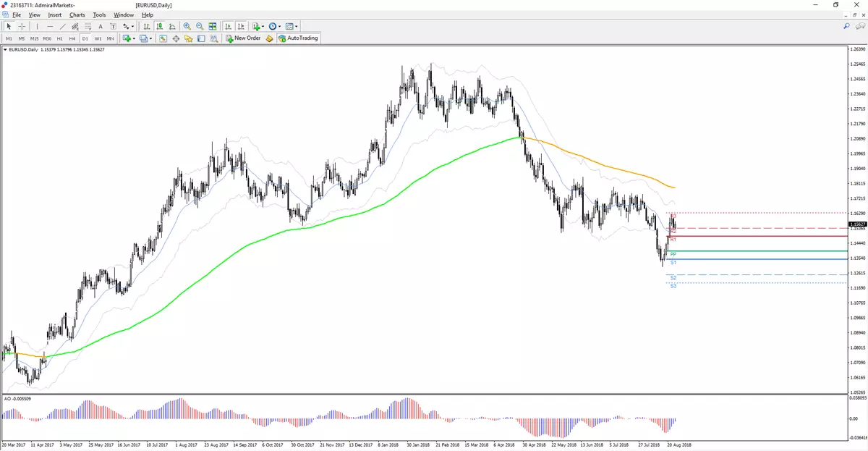Click the New Order button
868x451 pixels.
[x=243, y=38]
